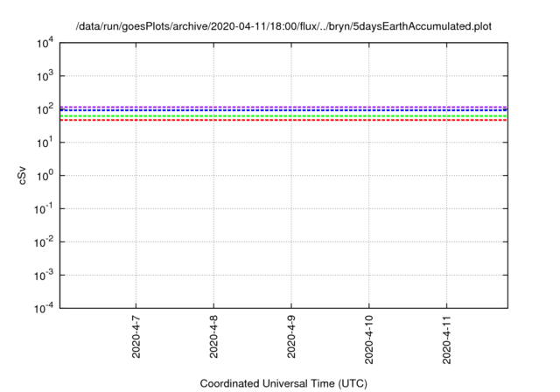This screenshot has height=392, width=560.
Task: Click the 10^-3 y-axis tick label
Action: click(x=44, y=276)
